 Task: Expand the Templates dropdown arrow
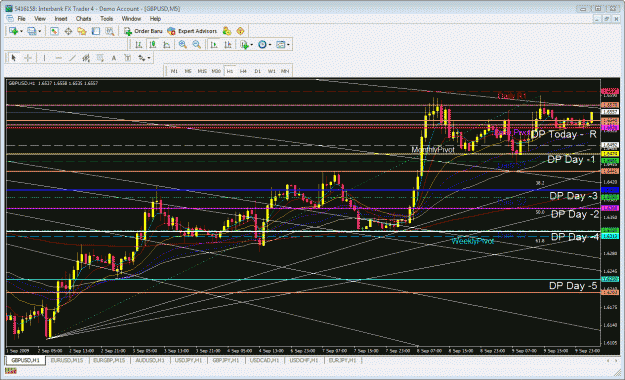[x=289, y=45]
